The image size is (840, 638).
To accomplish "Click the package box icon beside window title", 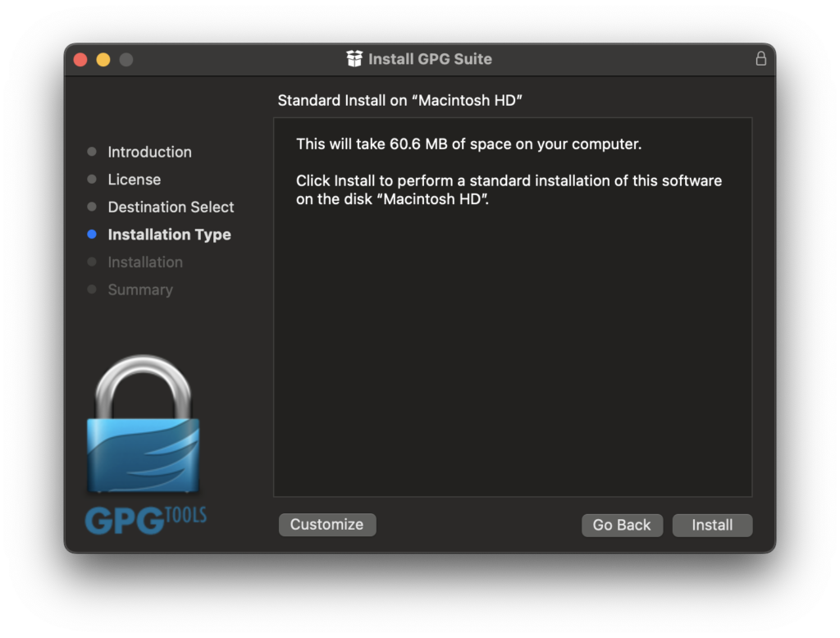I will tap(354, 59).
